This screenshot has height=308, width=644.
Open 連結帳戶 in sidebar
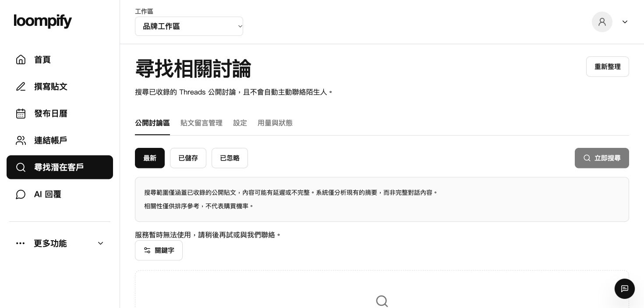click(60, 140)
